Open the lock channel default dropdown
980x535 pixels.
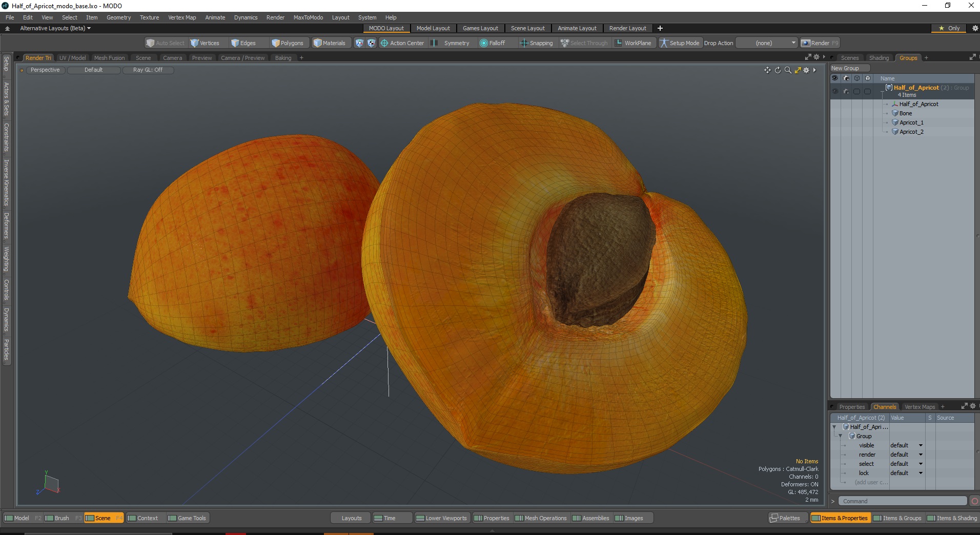(906, 473)
